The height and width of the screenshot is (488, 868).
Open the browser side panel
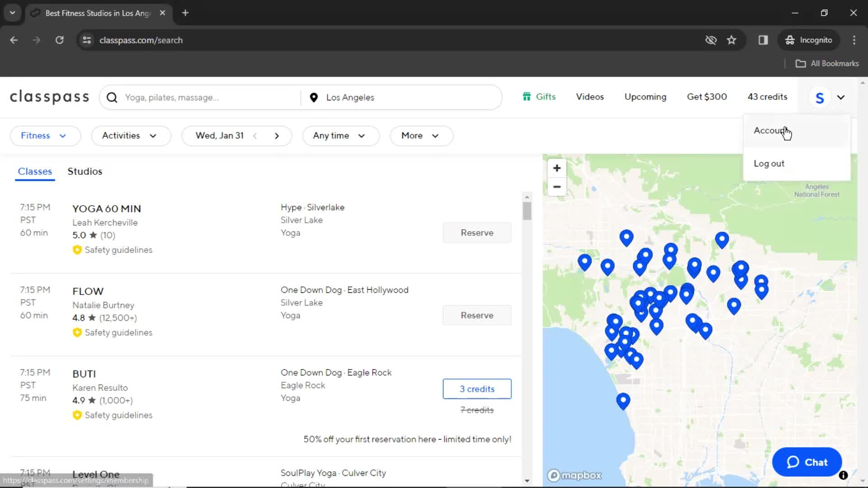[763, 40]
